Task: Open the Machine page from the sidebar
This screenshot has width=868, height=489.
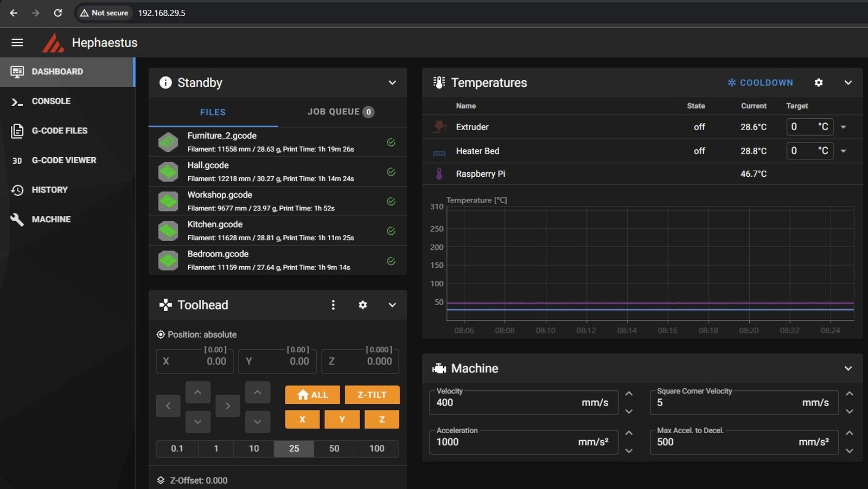Action: click(51, 219)
